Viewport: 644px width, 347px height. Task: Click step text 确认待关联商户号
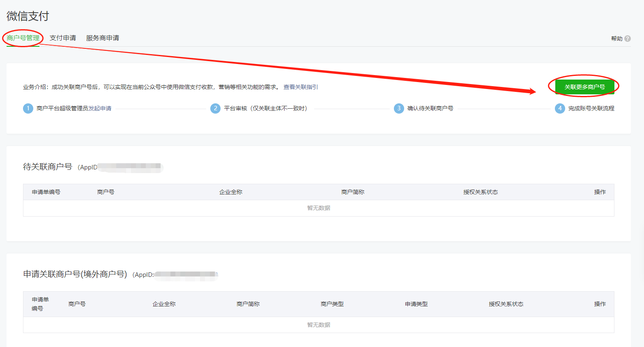tap(430, 108)
